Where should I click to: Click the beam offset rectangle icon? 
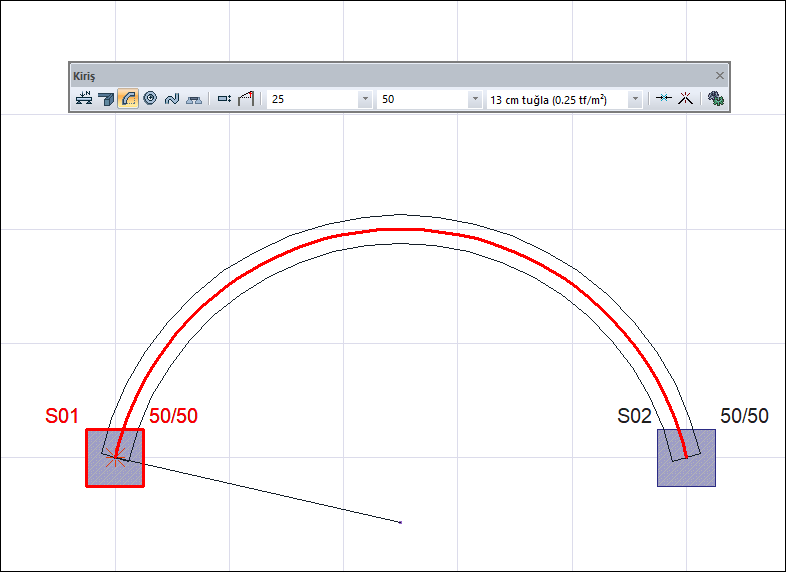pos(224,99)
